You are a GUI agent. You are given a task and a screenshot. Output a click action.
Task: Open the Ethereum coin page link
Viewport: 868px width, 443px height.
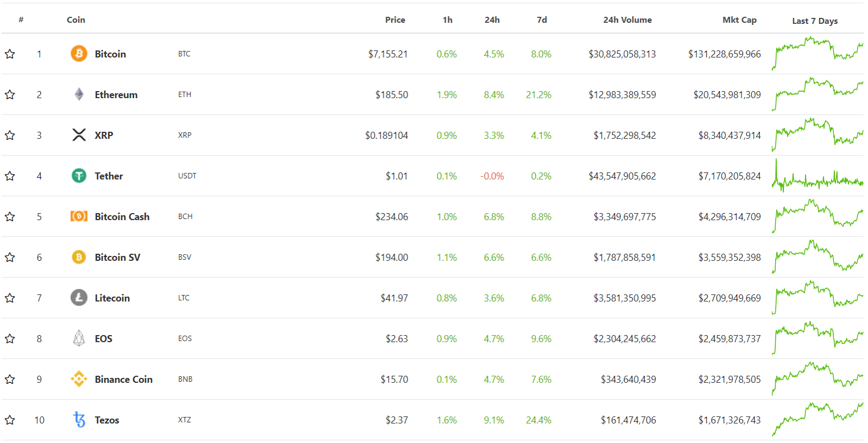pyautogui.click(x=116, y=94)
